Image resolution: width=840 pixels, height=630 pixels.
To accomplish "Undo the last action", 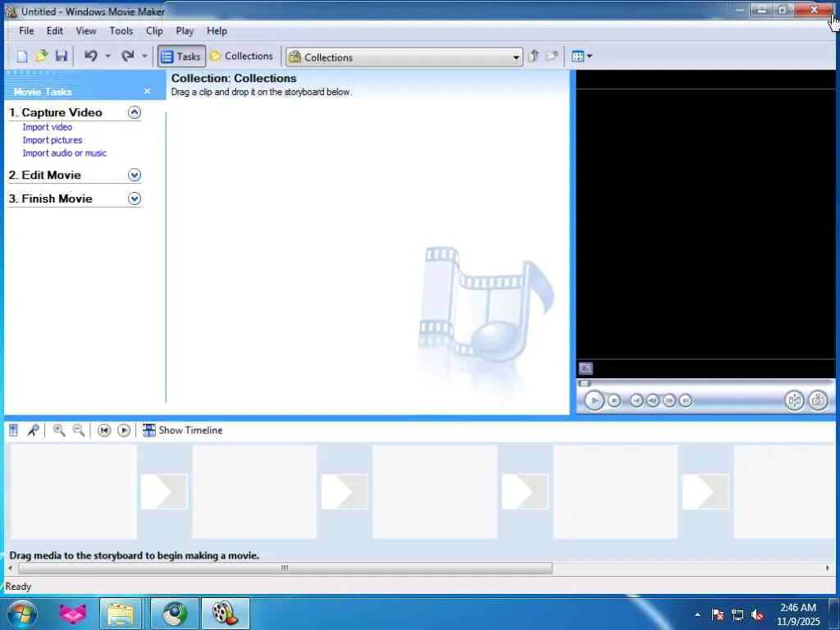I will [x=90, y=56].
